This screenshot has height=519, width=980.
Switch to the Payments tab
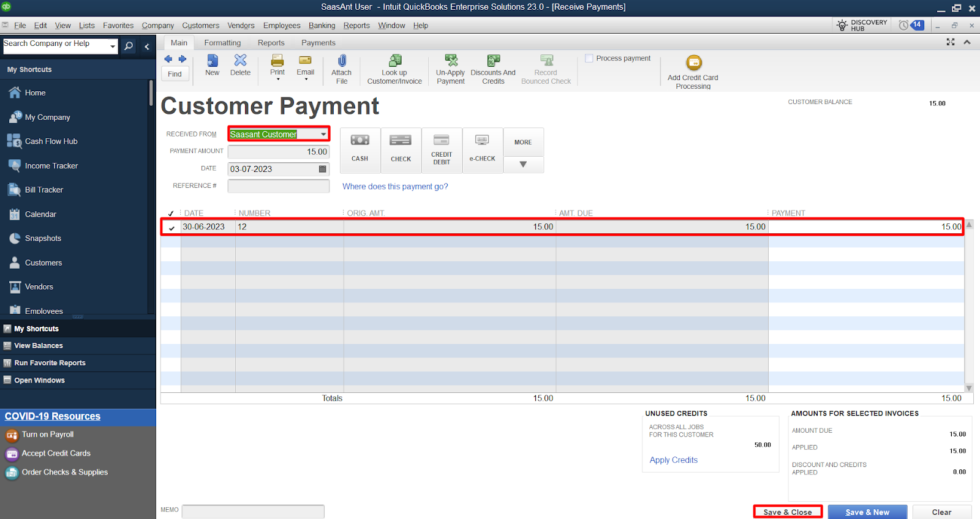pyautogui.click(x=318, y=43)
